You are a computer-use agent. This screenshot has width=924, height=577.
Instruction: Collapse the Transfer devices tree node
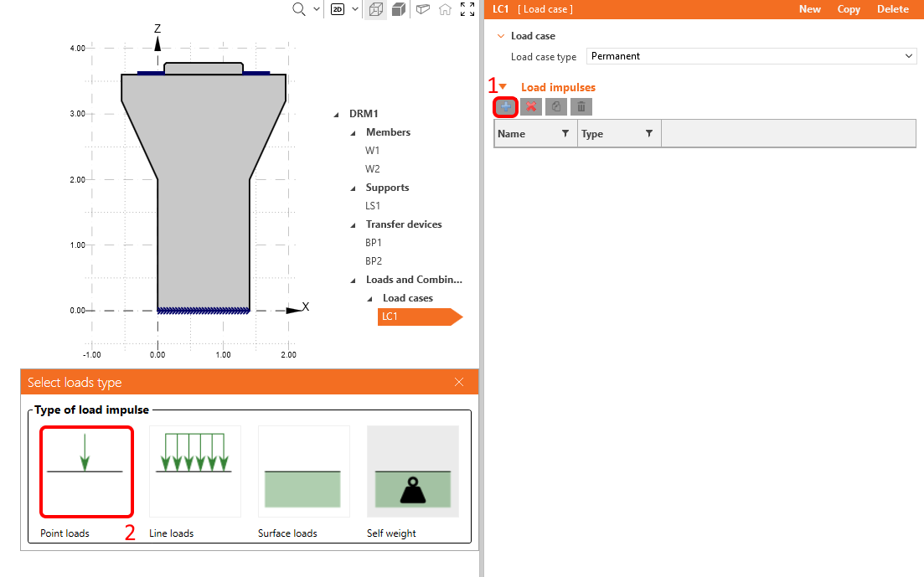point(353,224)
